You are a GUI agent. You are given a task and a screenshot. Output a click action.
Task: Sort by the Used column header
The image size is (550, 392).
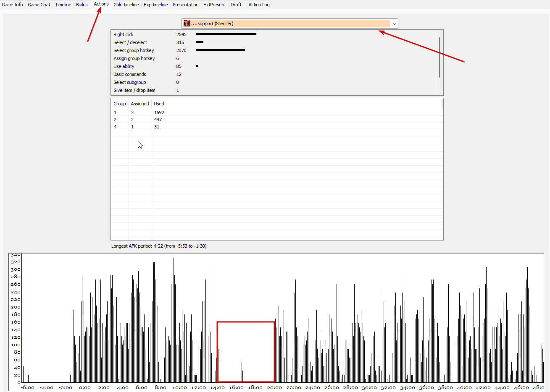[159, 104]
